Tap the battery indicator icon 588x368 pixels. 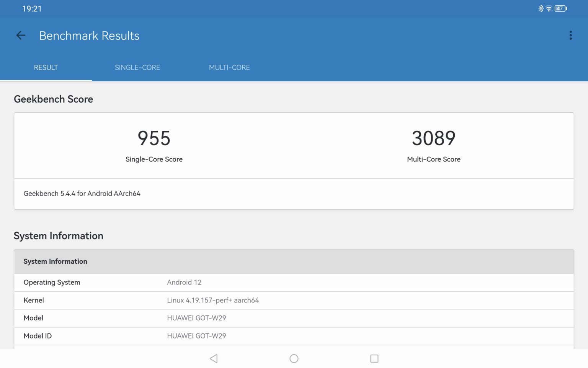560,8
